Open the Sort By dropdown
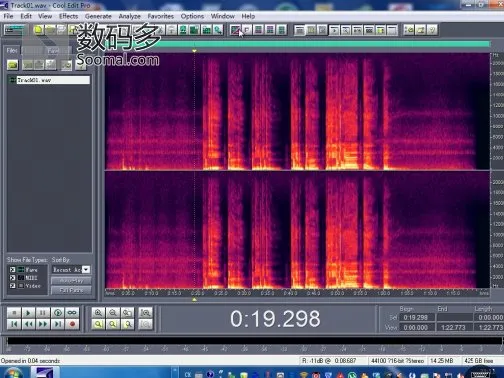This screenshot has height=378, width=504. coord(86,269)
